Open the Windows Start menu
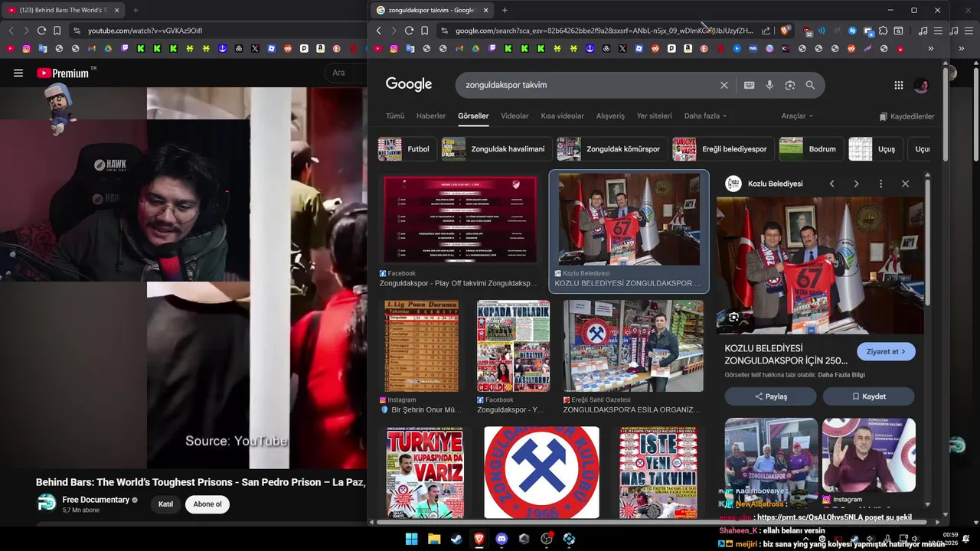 [411, 539]
